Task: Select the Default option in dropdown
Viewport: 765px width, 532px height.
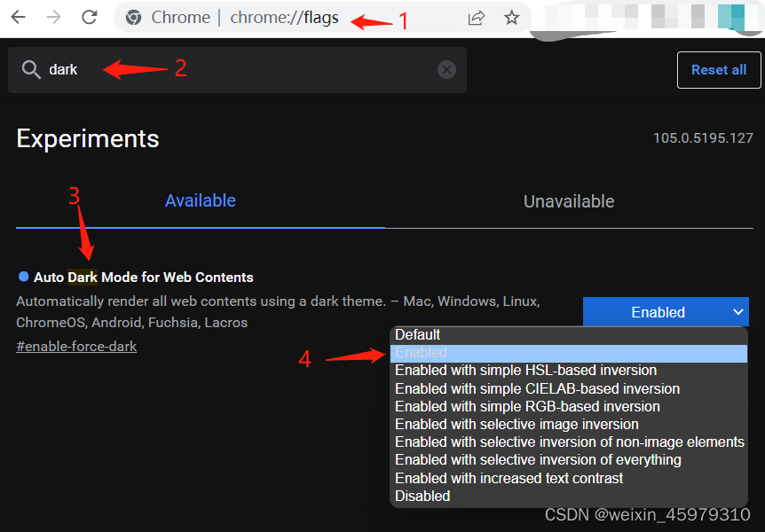Action: (568, 335)
